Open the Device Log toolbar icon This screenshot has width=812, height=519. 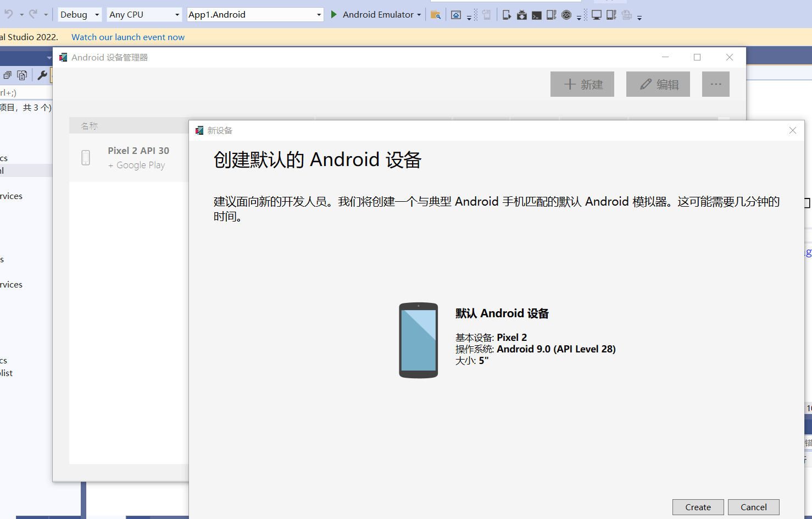550,14
